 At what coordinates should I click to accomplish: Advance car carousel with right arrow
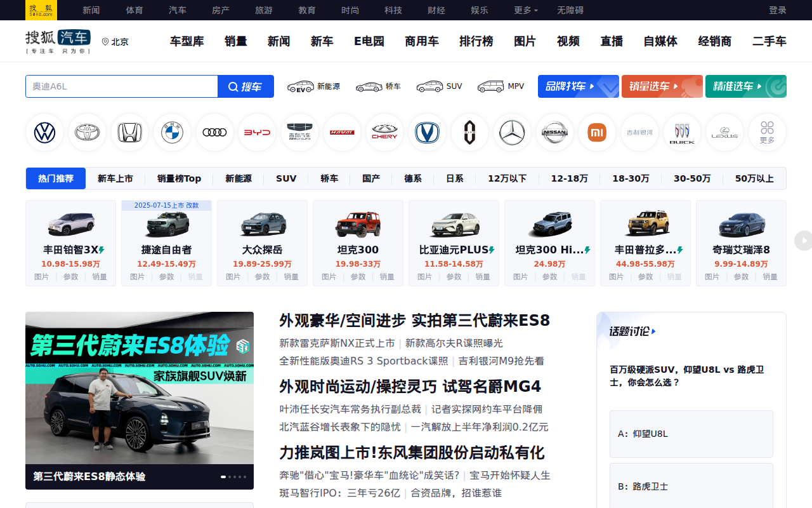(803, 241)
